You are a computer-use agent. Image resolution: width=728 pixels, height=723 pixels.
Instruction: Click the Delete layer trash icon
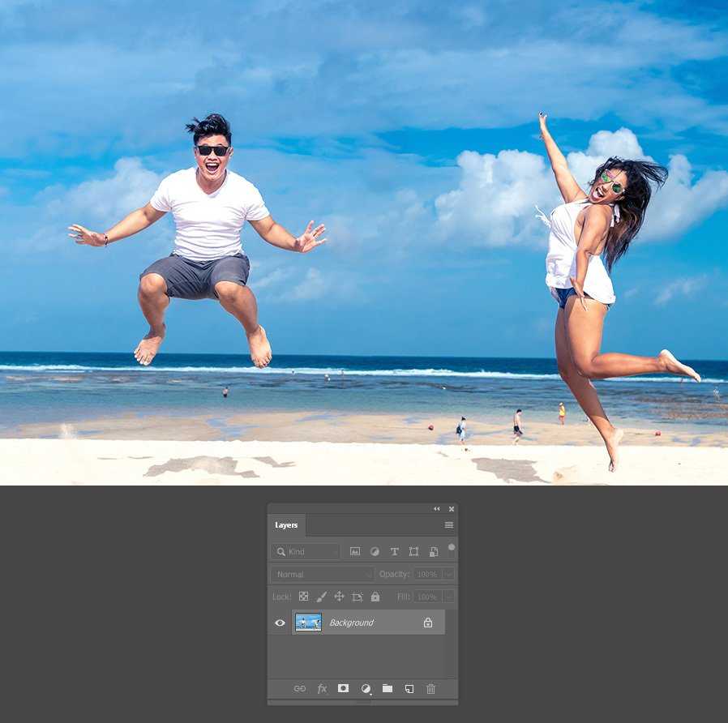click(430, 688)
